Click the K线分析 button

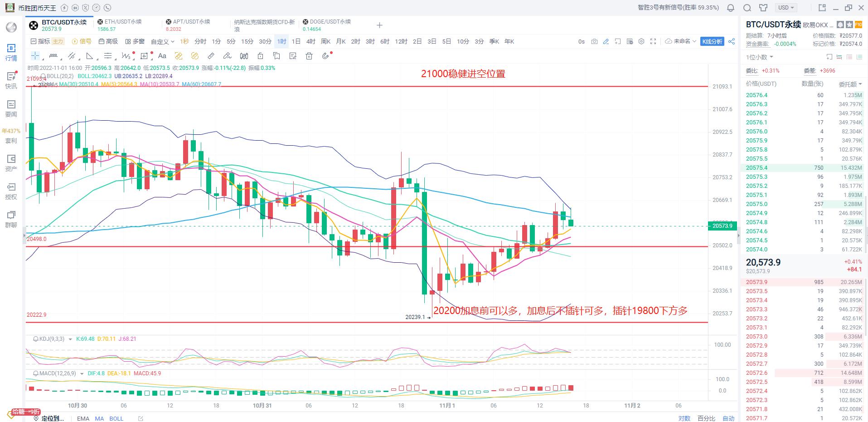(x=712, y=41)
